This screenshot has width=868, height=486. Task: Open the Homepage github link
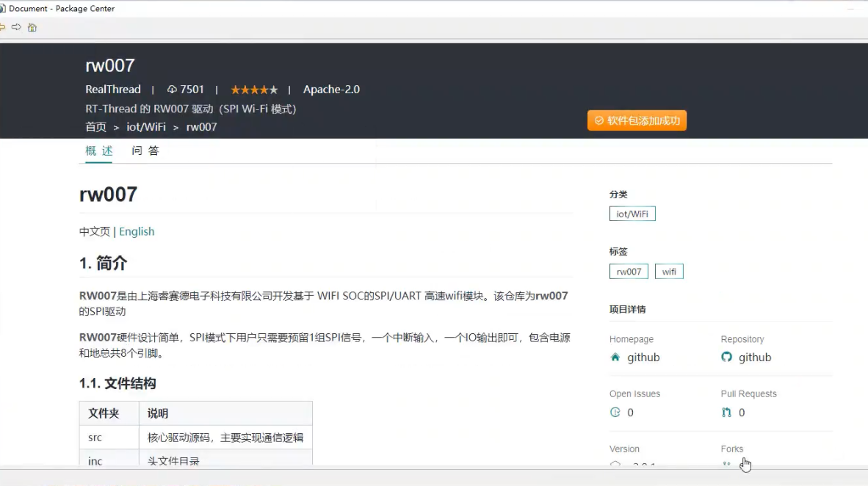(643, 358)
